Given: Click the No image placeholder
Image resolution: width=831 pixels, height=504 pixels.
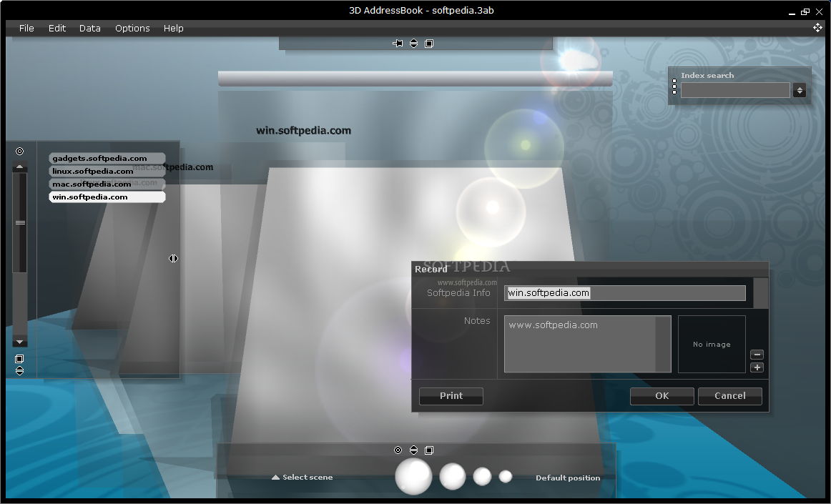Looking at the screenshot, I should pyautogui.click(x=712, y=344).
